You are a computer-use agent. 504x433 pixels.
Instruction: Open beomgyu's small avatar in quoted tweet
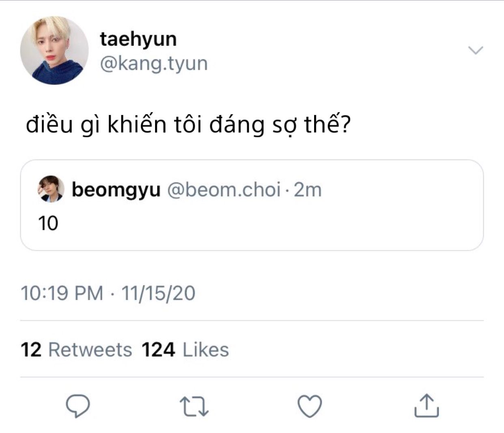pos(51,189)
